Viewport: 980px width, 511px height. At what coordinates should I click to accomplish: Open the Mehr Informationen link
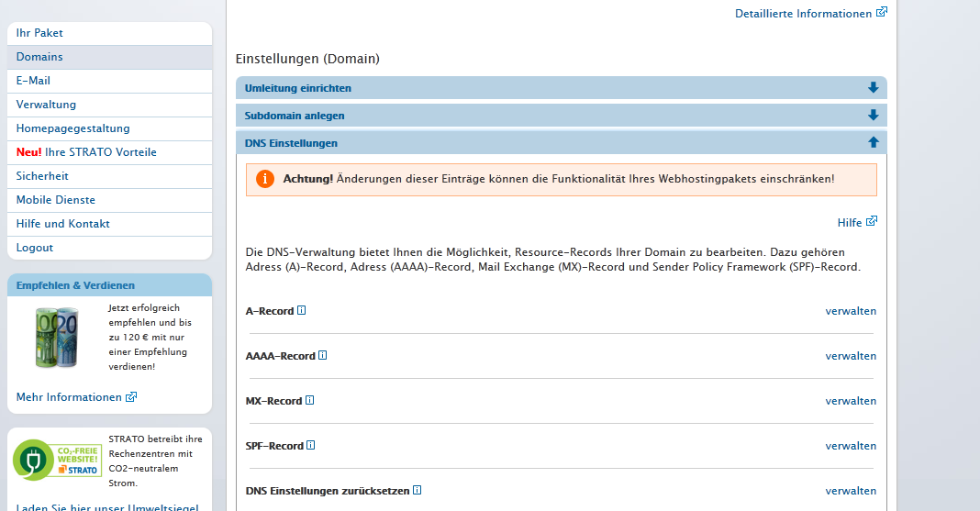(69, 397)
